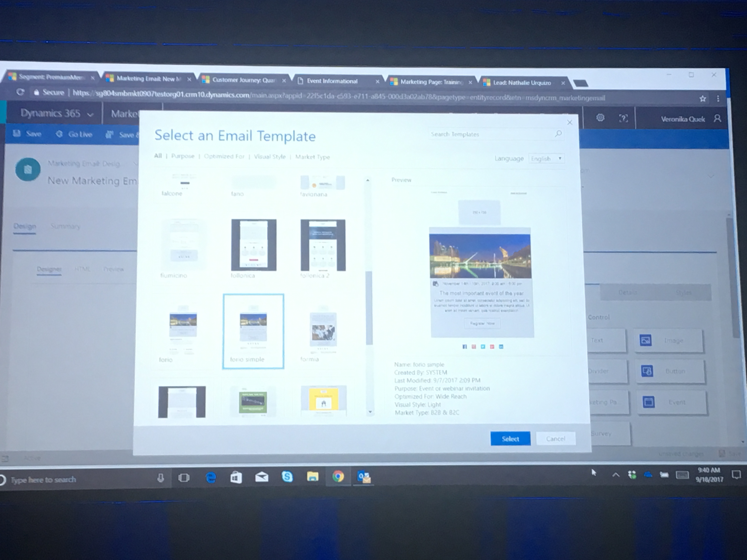
Task: Open the Designer view tab
Action: pyautogui.click(x=49, y=269)
